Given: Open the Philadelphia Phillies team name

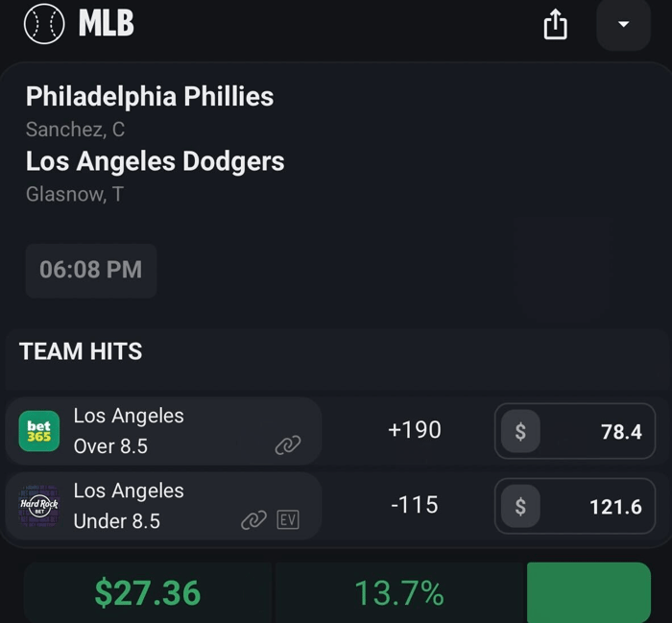Looking at the screenshot, I should [x=150, y=96].
